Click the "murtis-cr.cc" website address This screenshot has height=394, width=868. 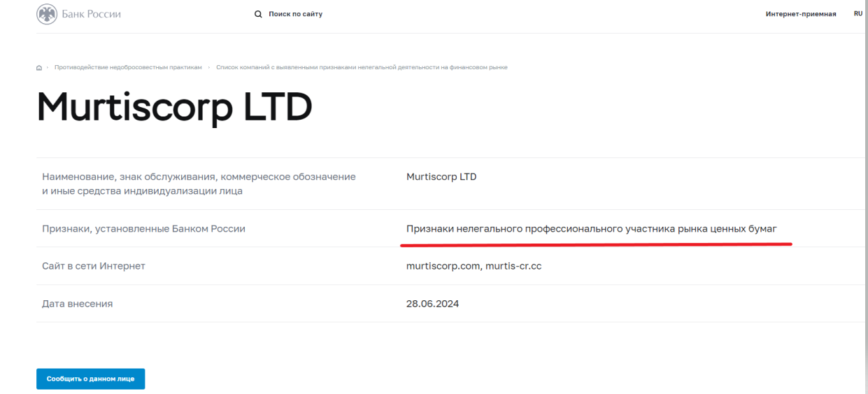point(513,266)
